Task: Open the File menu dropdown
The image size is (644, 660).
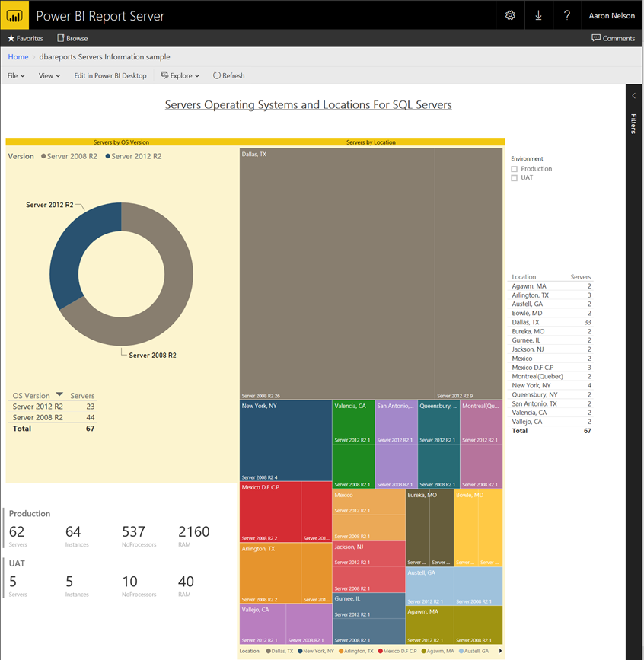Action: point(16,76)
